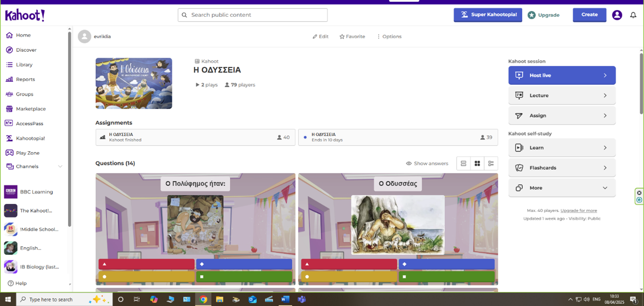
Task: Click Upgrade for more link
Action: click(579, 211)
